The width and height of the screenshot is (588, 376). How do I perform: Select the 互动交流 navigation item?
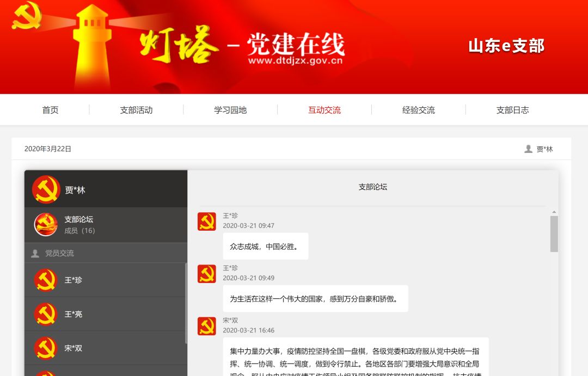324,110
